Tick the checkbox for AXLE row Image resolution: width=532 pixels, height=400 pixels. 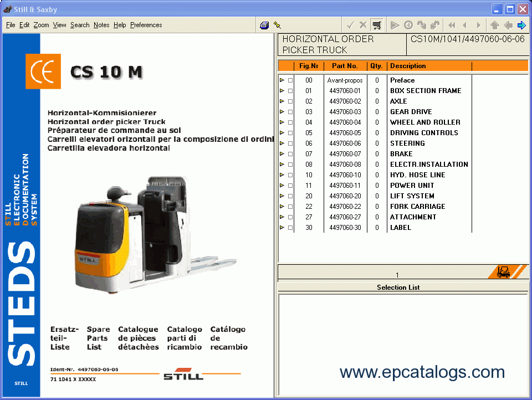coord(290,101)
